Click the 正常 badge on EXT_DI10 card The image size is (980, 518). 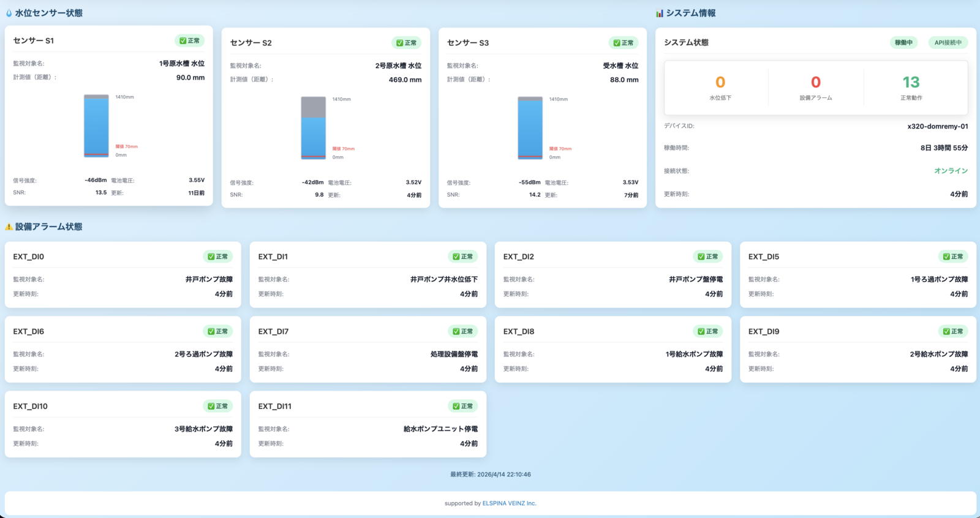217,406
